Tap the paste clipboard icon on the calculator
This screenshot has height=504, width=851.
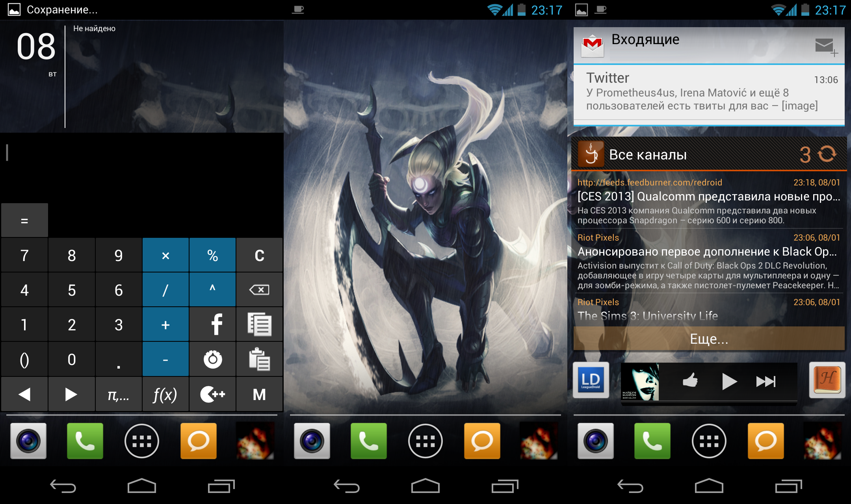[259, 359]
